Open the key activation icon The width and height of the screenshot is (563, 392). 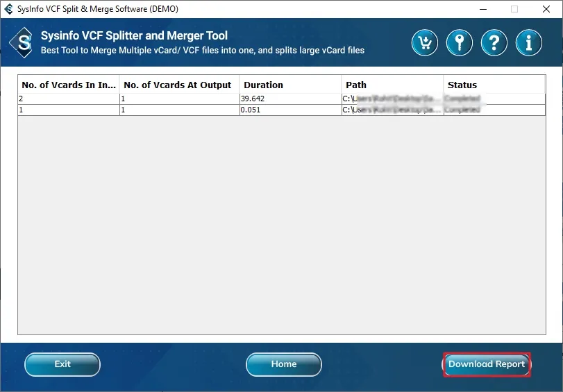coord(460,43)
